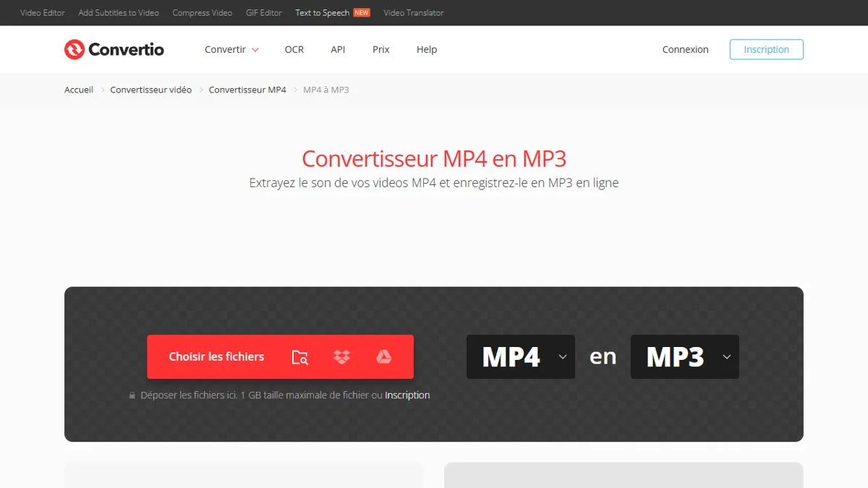Choose files from Google Drive icon

tap(383, 357)
